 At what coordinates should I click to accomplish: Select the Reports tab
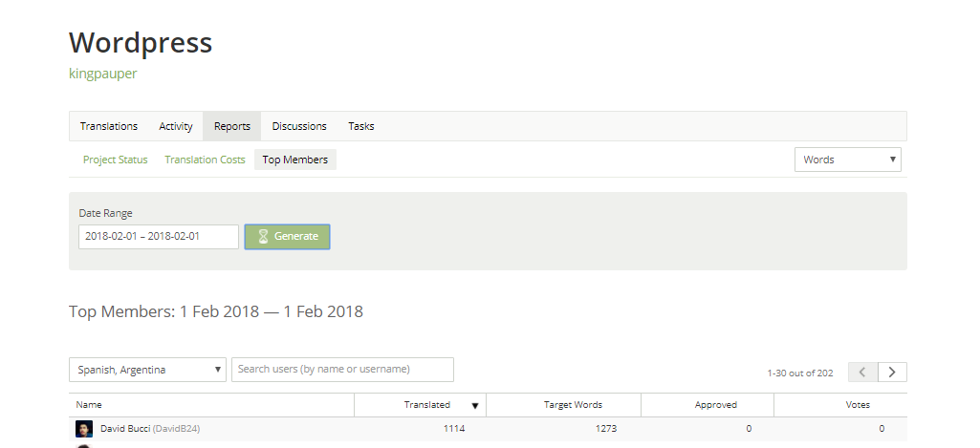point(232,126)
